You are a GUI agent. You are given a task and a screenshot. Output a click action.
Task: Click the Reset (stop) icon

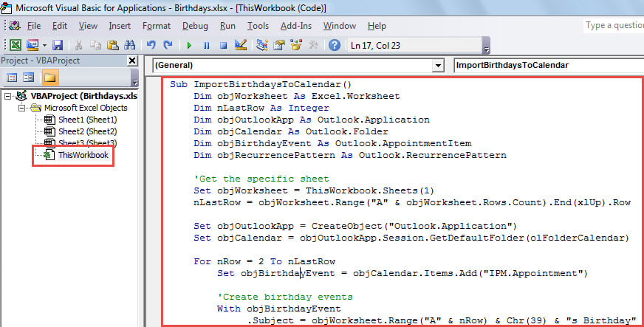pyautogui.click(x=223, y=45)
